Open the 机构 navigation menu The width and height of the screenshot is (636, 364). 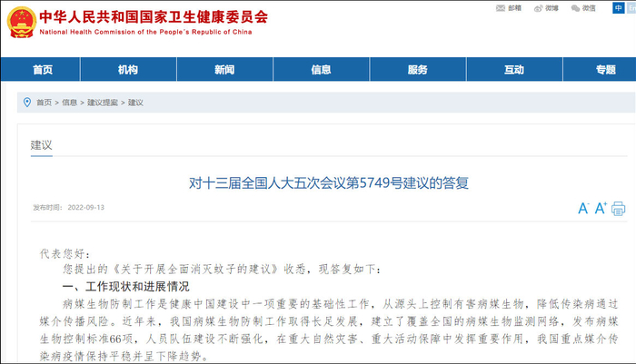(128, 70)
